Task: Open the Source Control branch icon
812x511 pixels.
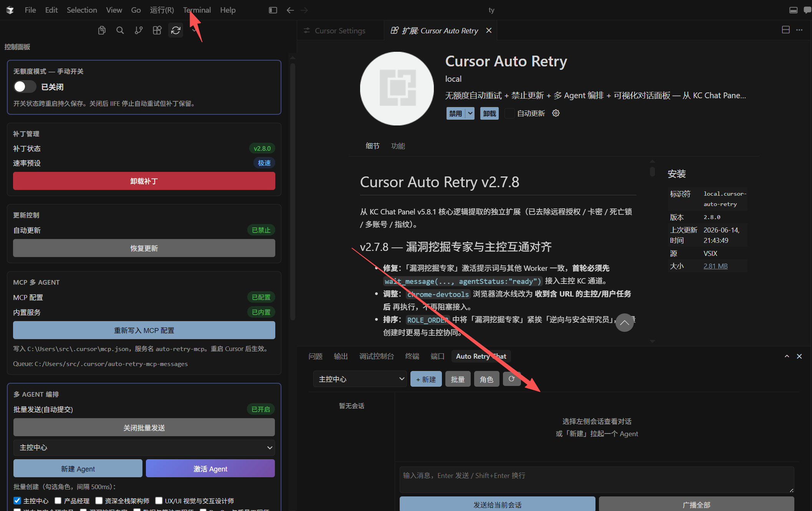Action: (x=139, y=30)
